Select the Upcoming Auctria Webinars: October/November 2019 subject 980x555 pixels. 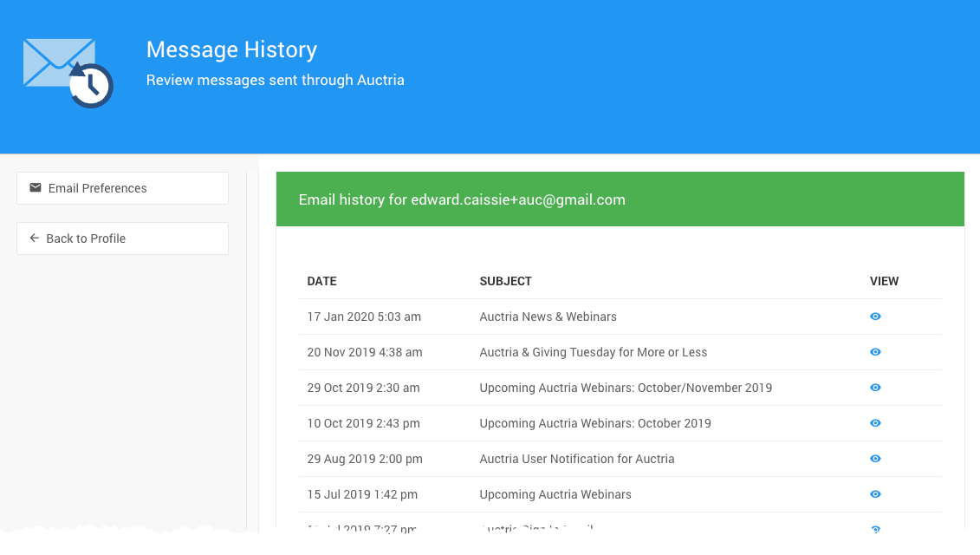click(x=625, y=388)
